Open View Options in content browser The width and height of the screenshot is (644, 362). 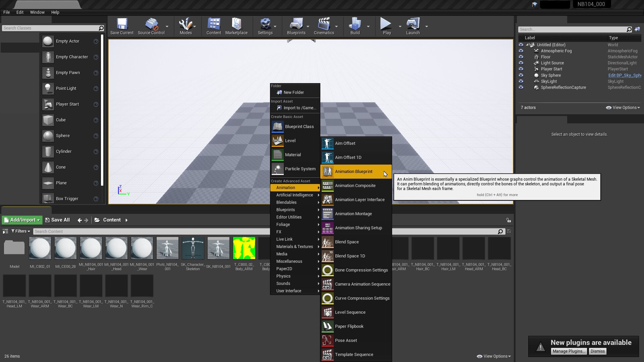(494, 356)
